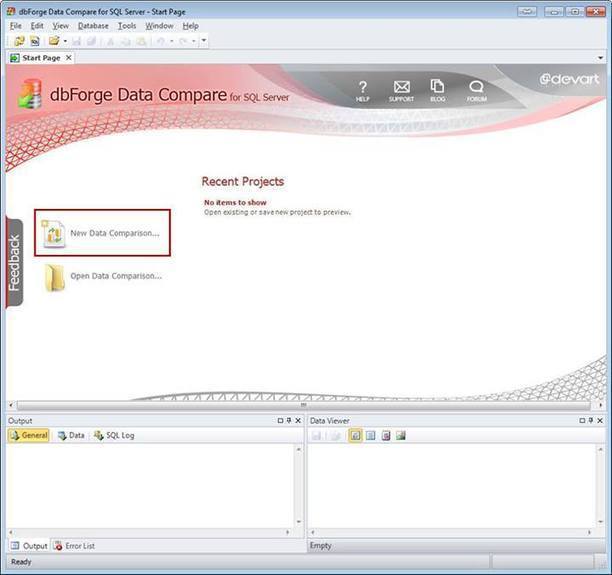The width and height of the screenshot is (612, 575).
Task: Open Data Viewer window position menu
Action: [x=582, y=420]
